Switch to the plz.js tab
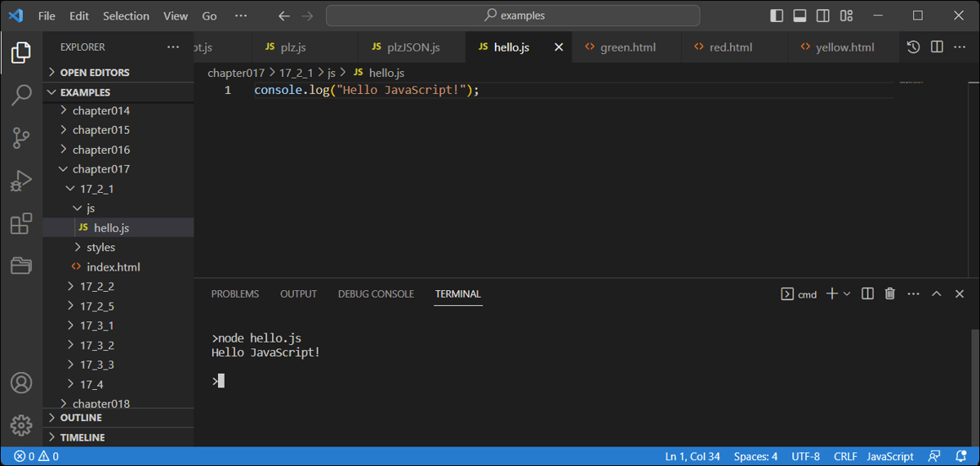This screenshot has height=466, width=980. pyautogui.click(x=305, y=47)
